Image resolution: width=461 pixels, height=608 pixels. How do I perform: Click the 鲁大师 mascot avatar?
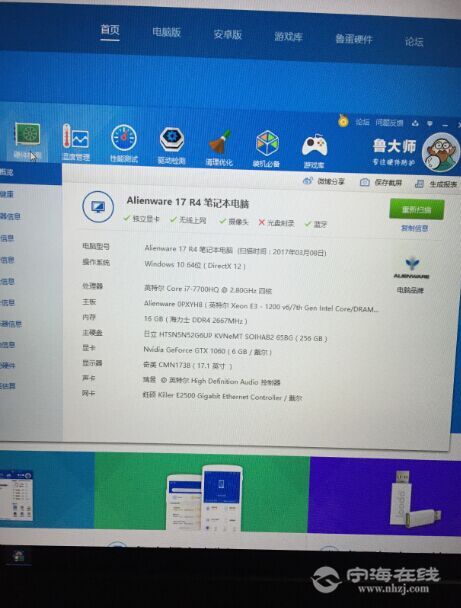[x=440, y=152]
